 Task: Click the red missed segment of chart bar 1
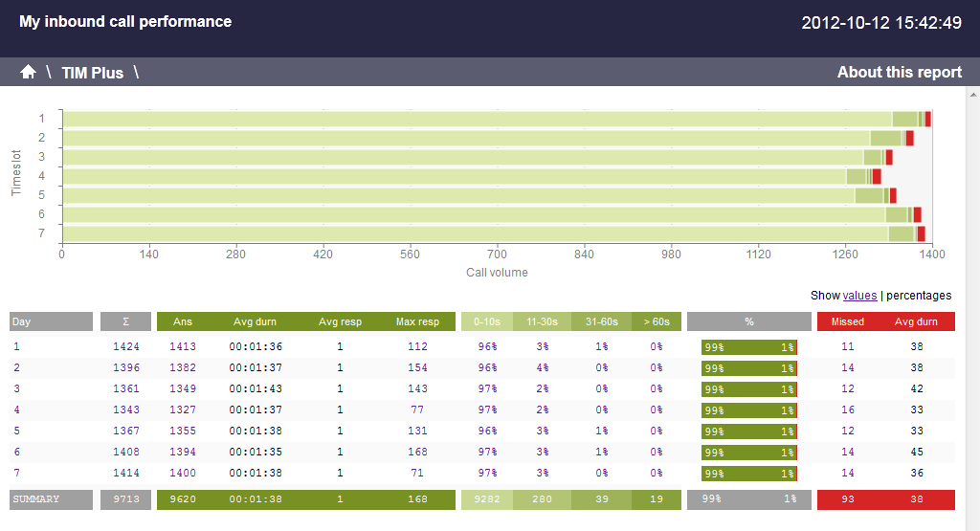(x=927, y=119)
